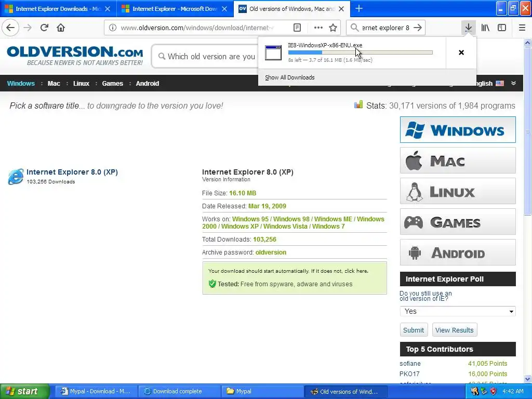
Task: Cancel the IE8 download with X
Action: pyautogui.click(x=461, y=52)
